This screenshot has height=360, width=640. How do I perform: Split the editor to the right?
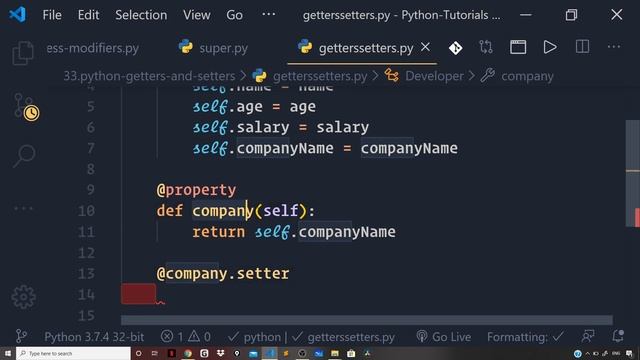(582, 47)
